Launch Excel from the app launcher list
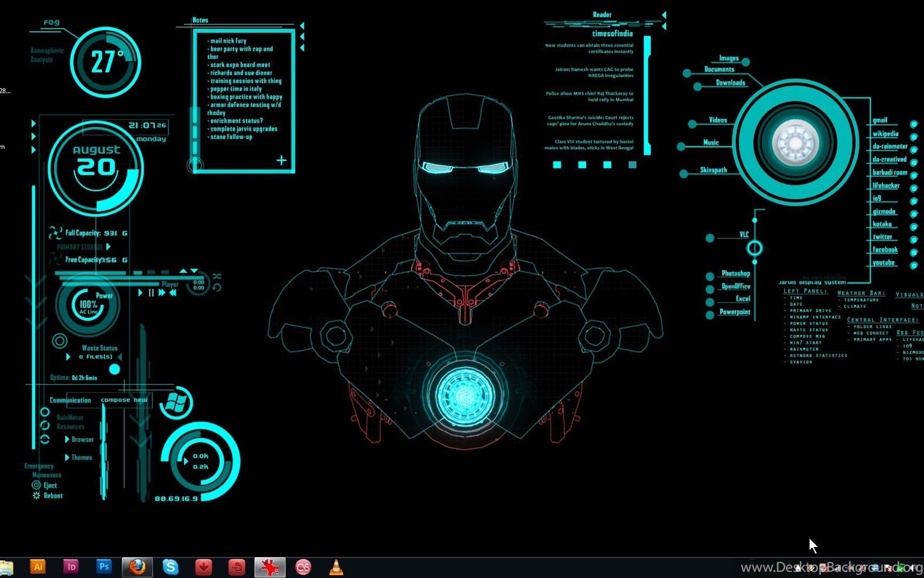 coord(743,299)
